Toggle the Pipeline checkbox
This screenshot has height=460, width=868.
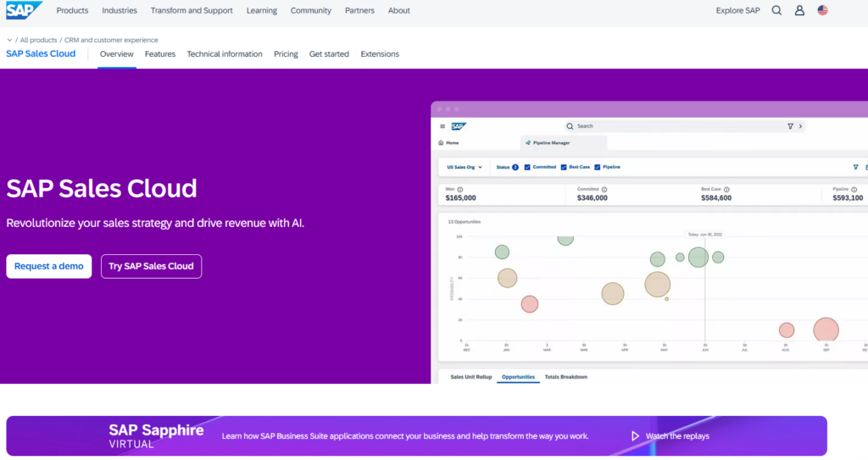click(x=598, y=167)
